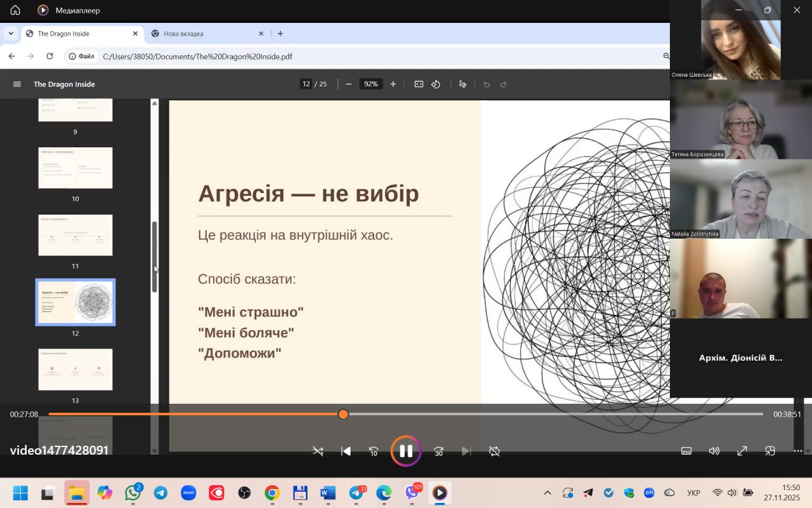Switch to mini player view
The width and height of the screenshot is (812, 508).
pos(769,451)
